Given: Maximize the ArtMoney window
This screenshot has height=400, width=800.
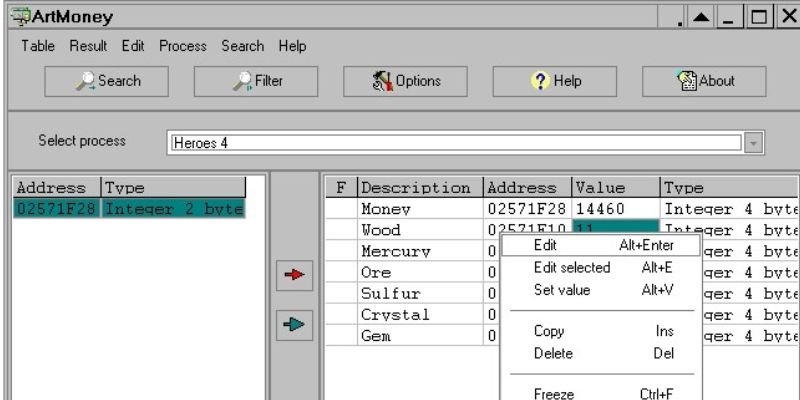Looking at the screenshot, I should coord(759,17).
